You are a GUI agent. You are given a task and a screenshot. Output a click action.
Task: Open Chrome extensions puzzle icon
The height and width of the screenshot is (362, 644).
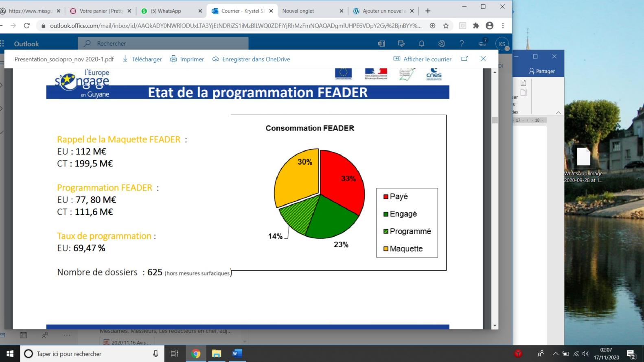476,26
